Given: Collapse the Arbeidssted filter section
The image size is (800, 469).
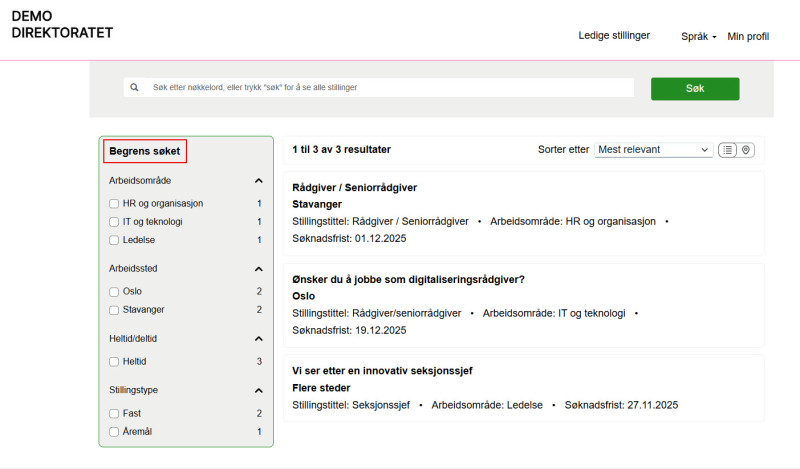Looking at the screenshot, I should coord(259,269).
